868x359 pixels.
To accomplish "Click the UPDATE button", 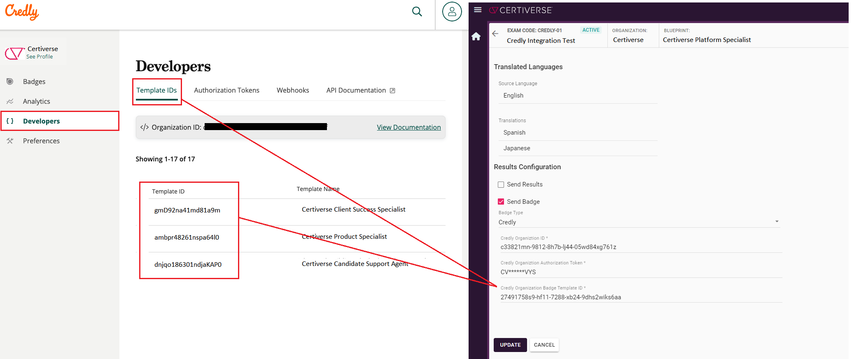I will pos(510,345).
